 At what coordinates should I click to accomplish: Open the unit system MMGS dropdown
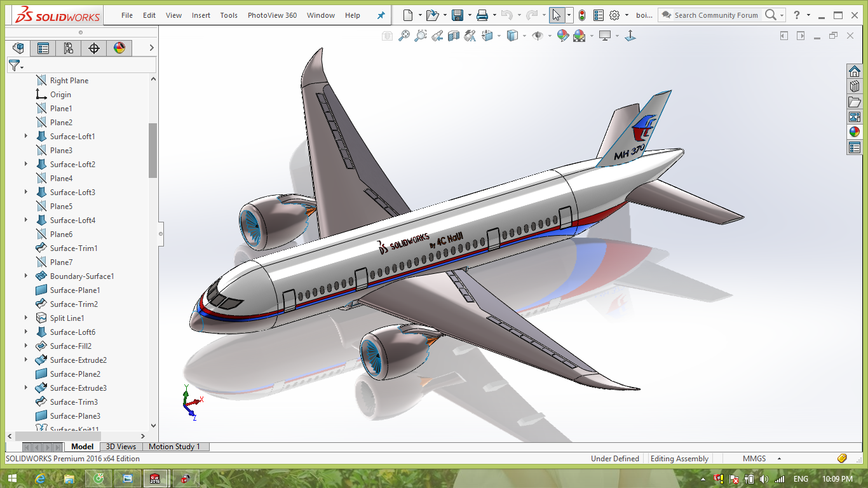(779, 458)
